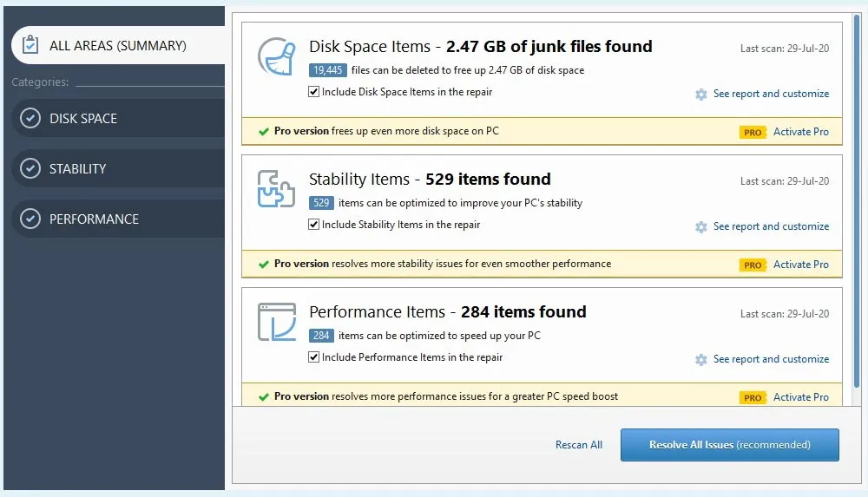The width and height of the screenshot is (868, 497).
Task: Click the Stability checkmark circle icon
Action: (30, 168)
